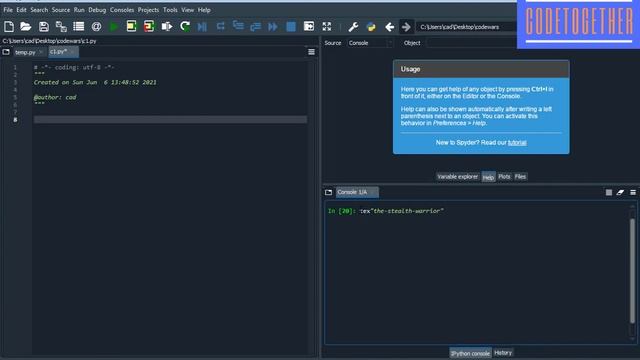This screenshot has width=640, height=360.
Task: Open the Source menu
Action: 61,10
